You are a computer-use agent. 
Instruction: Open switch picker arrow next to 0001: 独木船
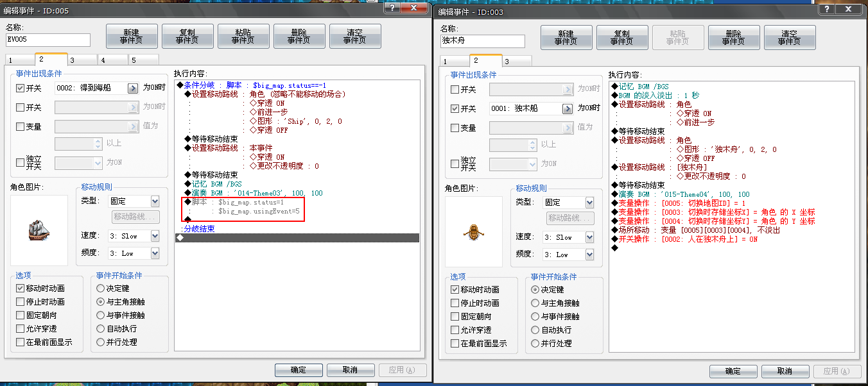pos(567,108)
